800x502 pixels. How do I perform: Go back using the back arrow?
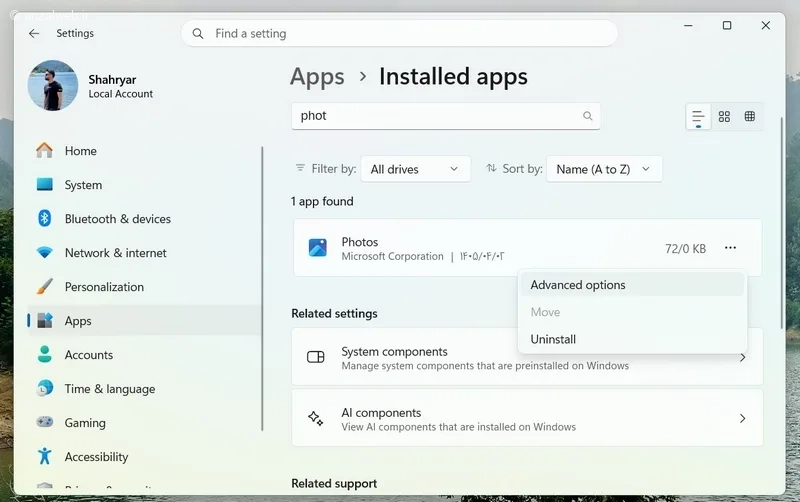[34, 33]
